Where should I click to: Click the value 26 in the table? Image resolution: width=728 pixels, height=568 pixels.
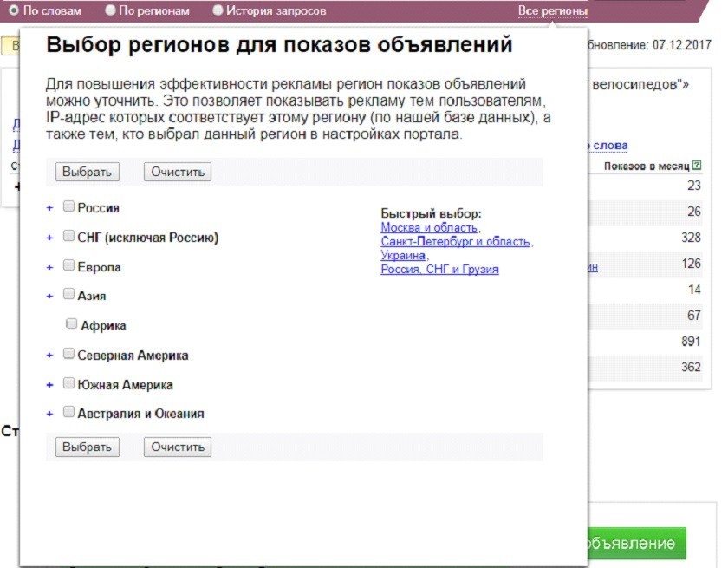pyautogui.click(x=693, y=212)
